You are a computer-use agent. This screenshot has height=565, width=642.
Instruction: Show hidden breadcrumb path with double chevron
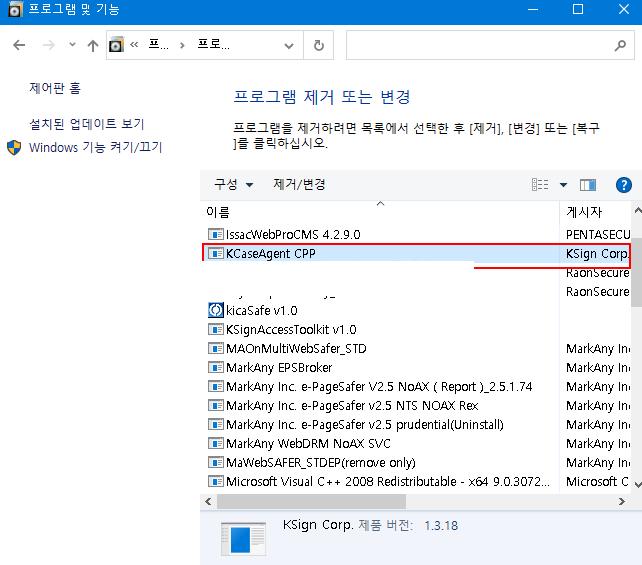(134, 44)
